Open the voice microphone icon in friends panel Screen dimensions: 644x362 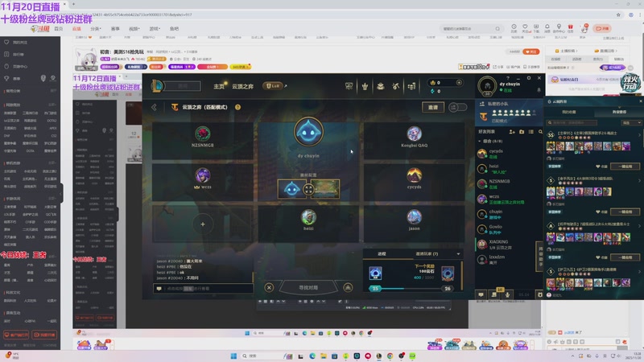click(x=508, y=294)
